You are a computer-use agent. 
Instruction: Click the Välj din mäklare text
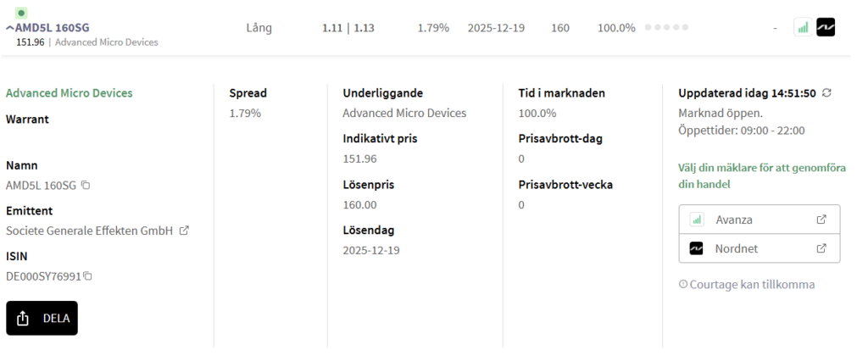tap(762, 176)
